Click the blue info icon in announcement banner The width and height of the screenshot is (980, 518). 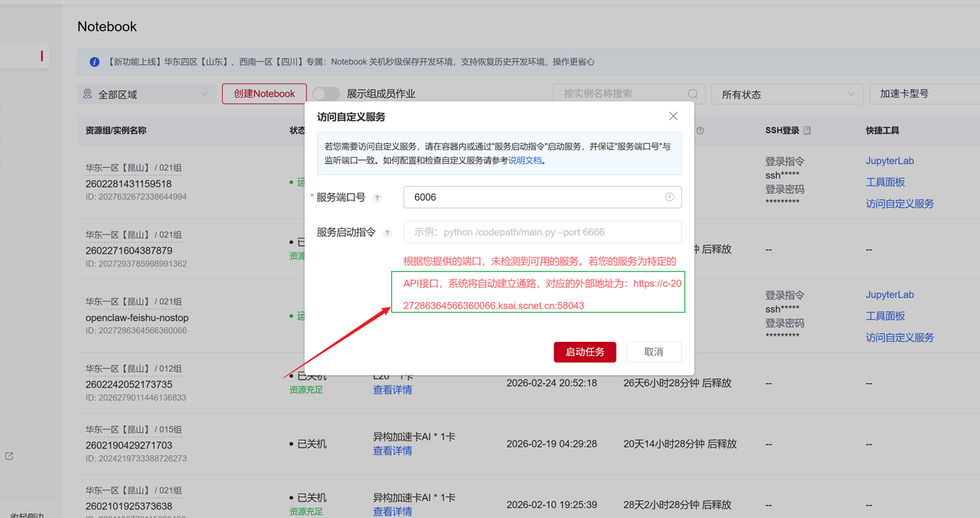pyautogui.click(x=95, y=62)
